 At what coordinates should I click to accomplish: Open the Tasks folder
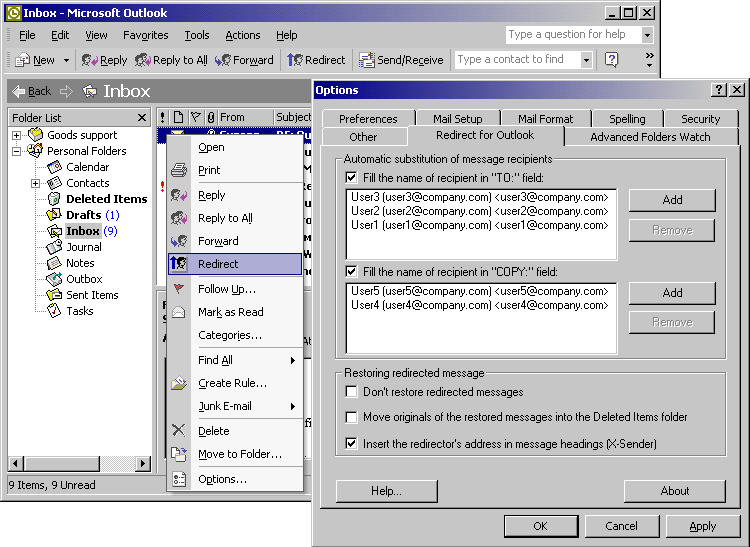(79, 311)
